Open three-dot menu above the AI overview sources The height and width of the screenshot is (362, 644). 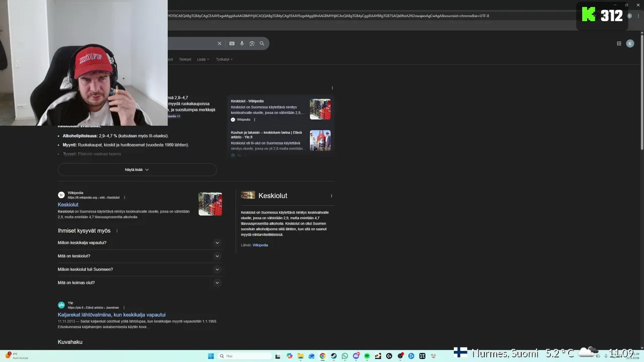pos(332,88)
